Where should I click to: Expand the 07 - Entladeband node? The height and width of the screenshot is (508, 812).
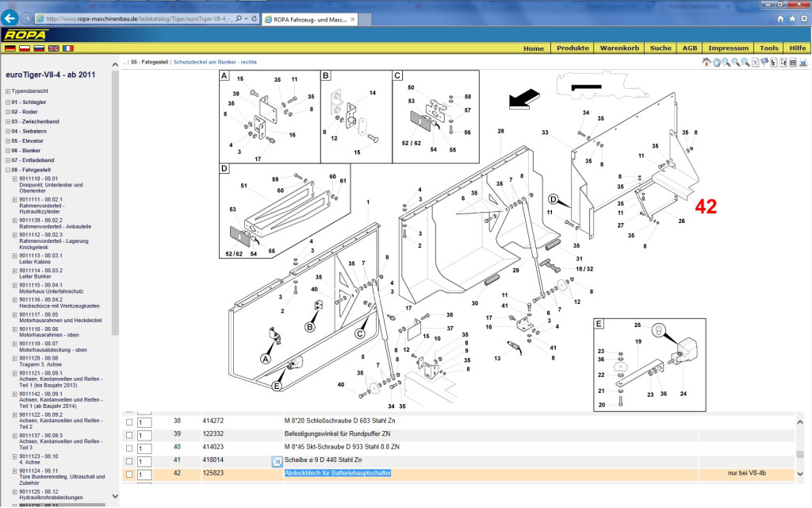[8, 160]
